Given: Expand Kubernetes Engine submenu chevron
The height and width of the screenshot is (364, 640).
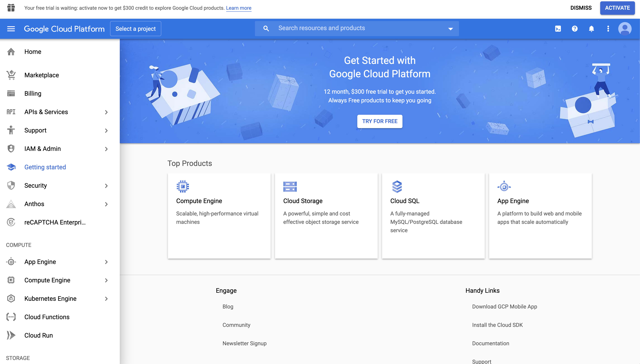Looking at the screenshot, I should pos(106,299).
